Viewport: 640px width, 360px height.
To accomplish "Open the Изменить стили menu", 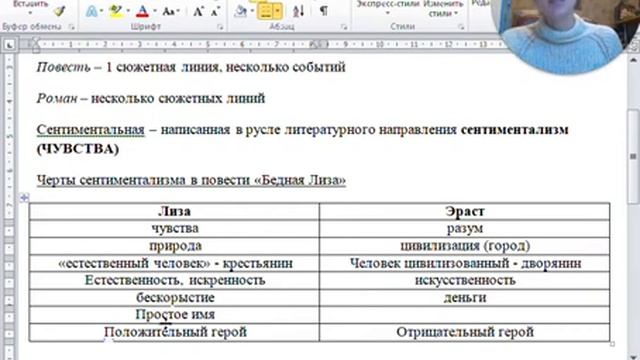I will point(443,8).
